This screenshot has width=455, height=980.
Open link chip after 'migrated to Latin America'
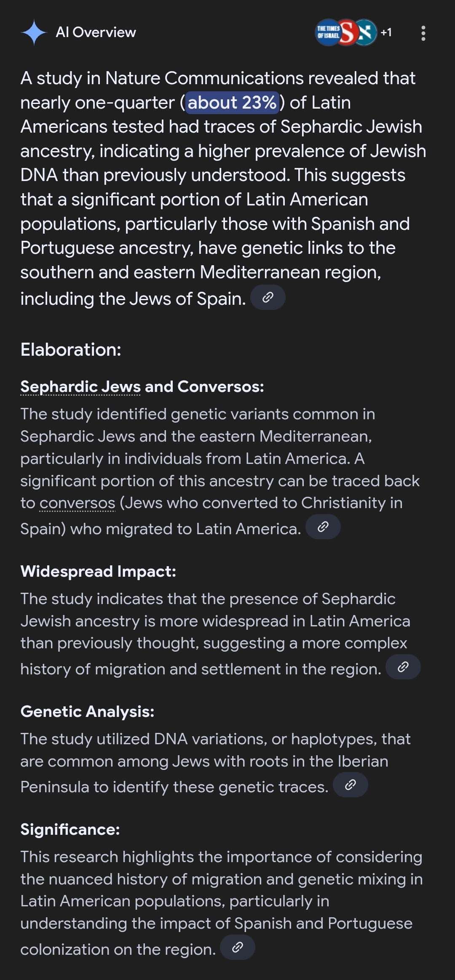pos(323,527)
